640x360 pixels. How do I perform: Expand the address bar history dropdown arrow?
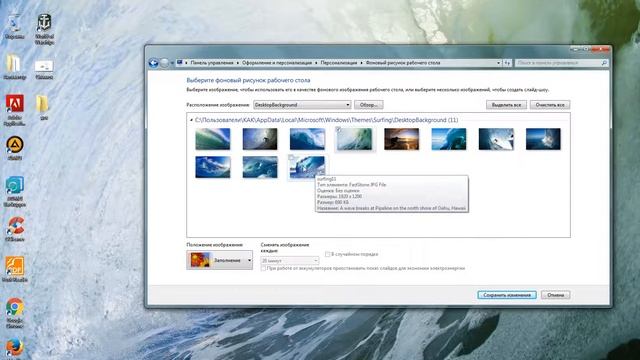(498, 63)
